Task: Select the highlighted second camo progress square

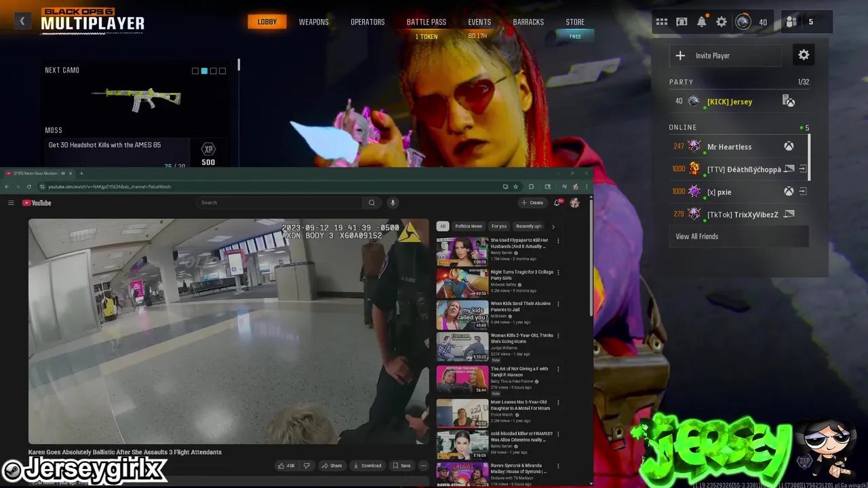Action: click(x=204, y=70)
